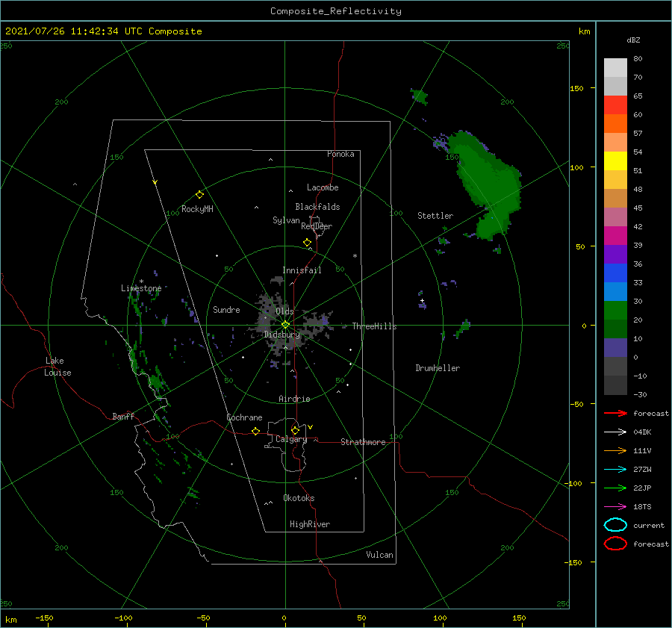Click the Limestone label

pyautogui.click(x=141, y=288)
